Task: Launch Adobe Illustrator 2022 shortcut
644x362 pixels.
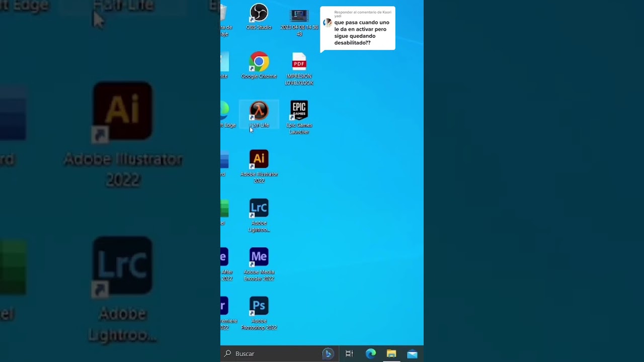Action: pos(259,166)
